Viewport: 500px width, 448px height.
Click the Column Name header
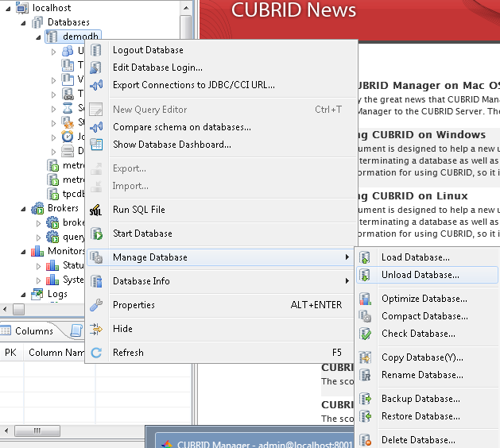[x=56, y=353]
